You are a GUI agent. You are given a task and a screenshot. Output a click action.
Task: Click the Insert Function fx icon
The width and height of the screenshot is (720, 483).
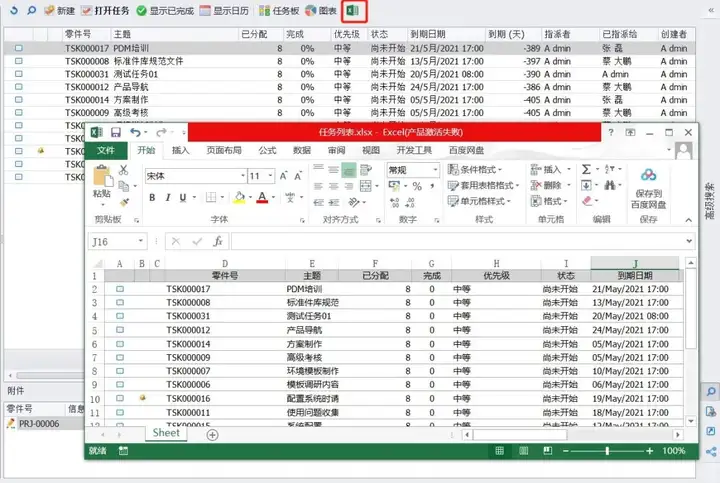pyautogui.click(x=218, y=241)
